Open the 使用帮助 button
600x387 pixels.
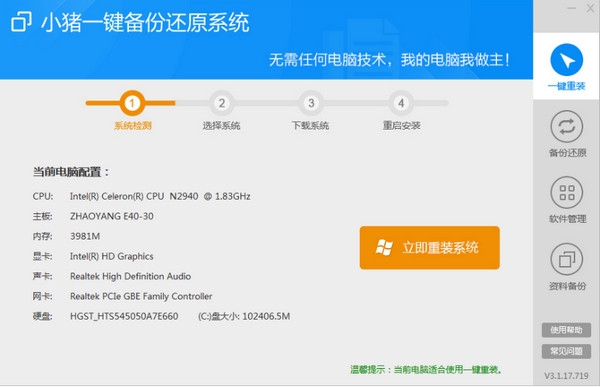[566, 330]
